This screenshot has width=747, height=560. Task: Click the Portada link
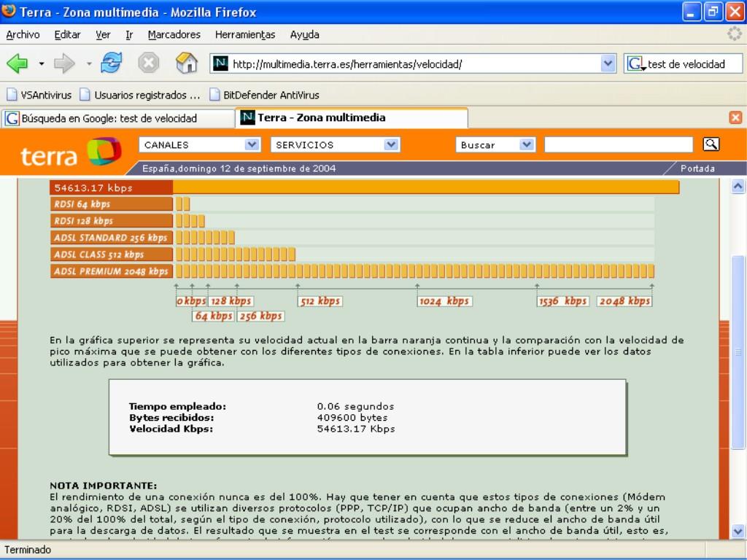697,168
